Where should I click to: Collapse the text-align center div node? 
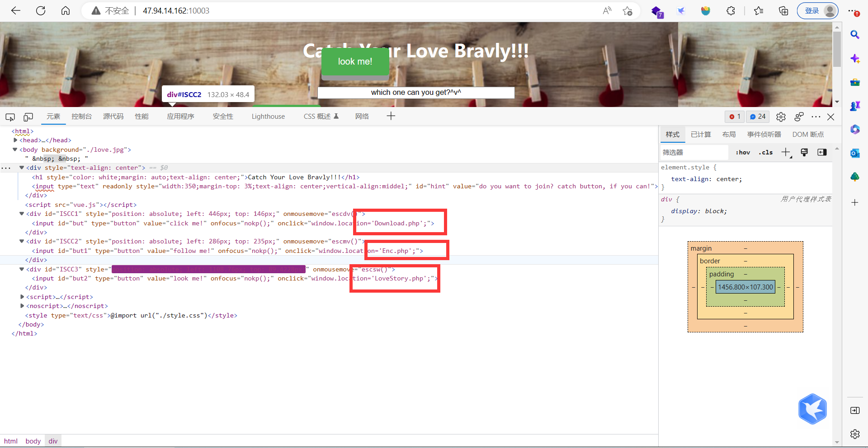[x=21, y=168]
